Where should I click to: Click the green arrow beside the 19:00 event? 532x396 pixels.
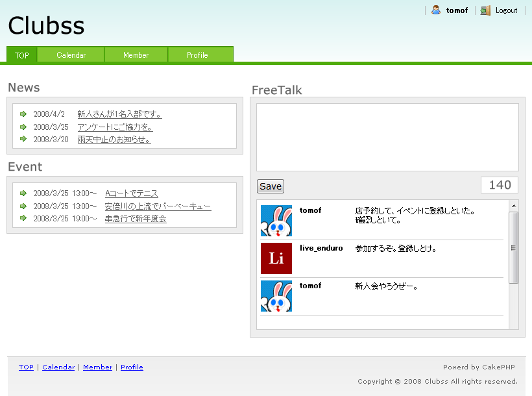[x=23, y=218]
